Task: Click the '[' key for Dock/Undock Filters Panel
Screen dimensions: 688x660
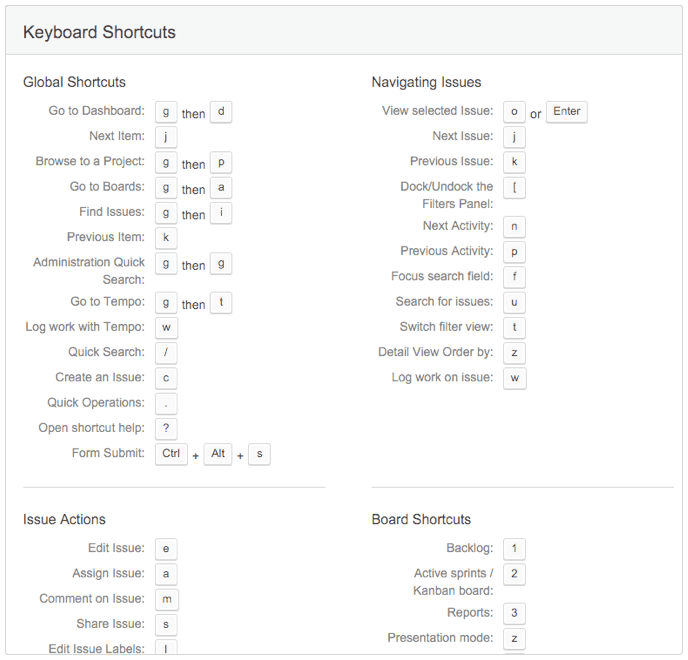Action: pyautogui.click(x=514, y=188)
